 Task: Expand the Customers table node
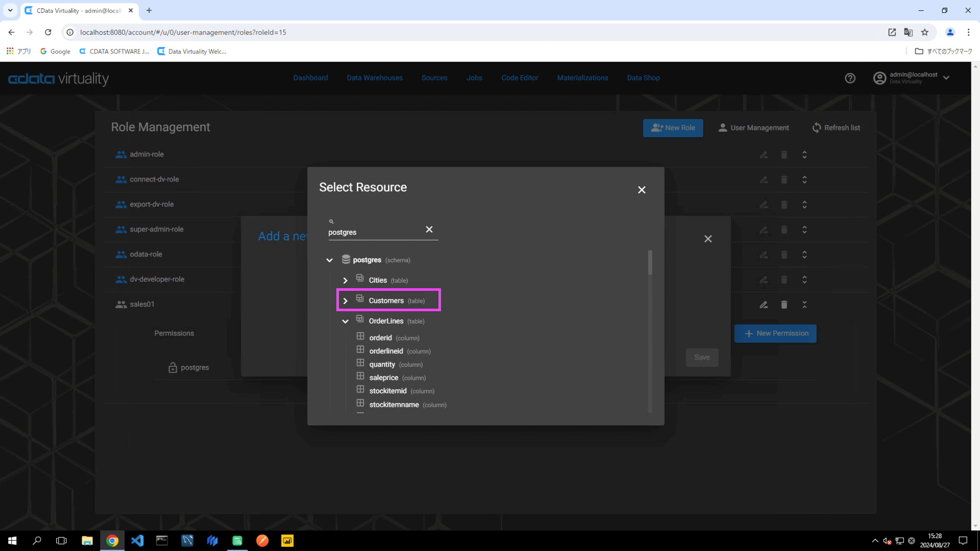(346, 301)
